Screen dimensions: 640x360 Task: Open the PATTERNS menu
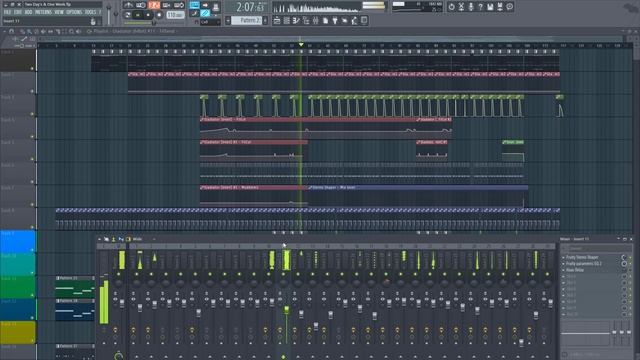pyautogui.click(x=43, y=12)
